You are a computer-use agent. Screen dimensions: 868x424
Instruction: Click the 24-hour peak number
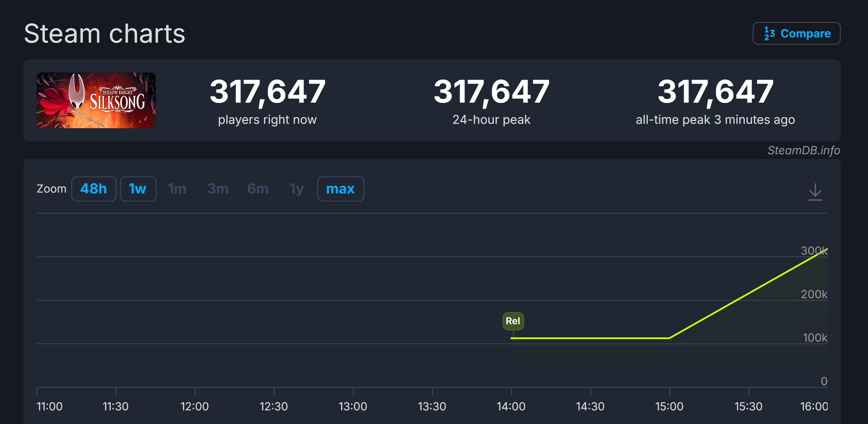point(491,91)
